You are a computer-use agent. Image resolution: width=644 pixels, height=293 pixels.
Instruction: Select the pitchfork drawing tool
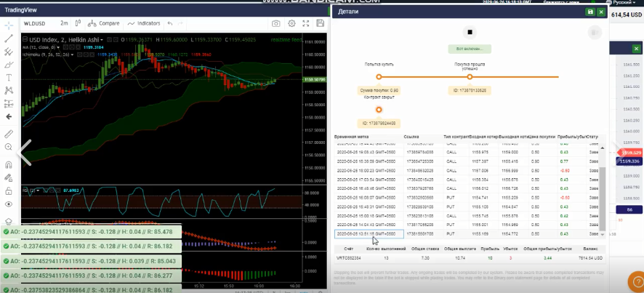(x=9, y=52)
